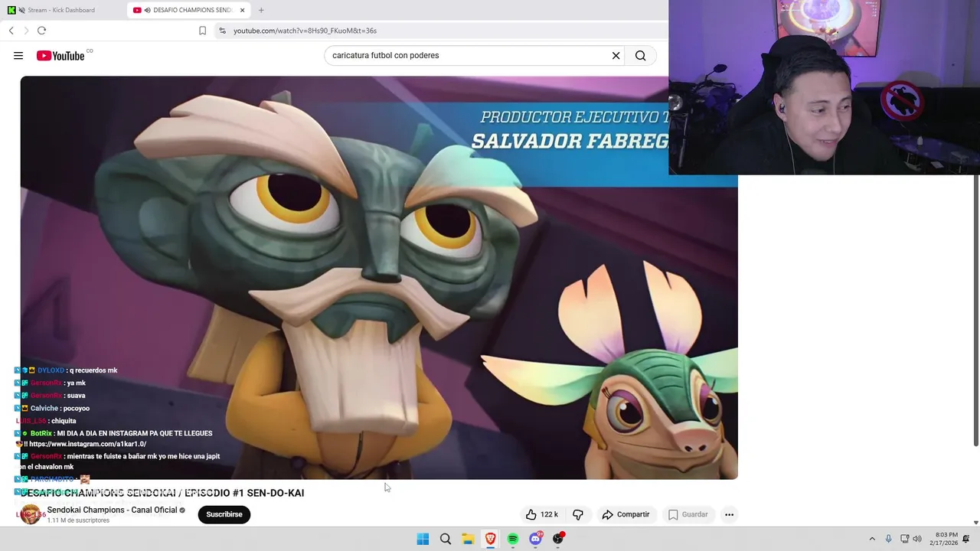Open the YouTube hamburger guide menu

[x=18, y=55]
